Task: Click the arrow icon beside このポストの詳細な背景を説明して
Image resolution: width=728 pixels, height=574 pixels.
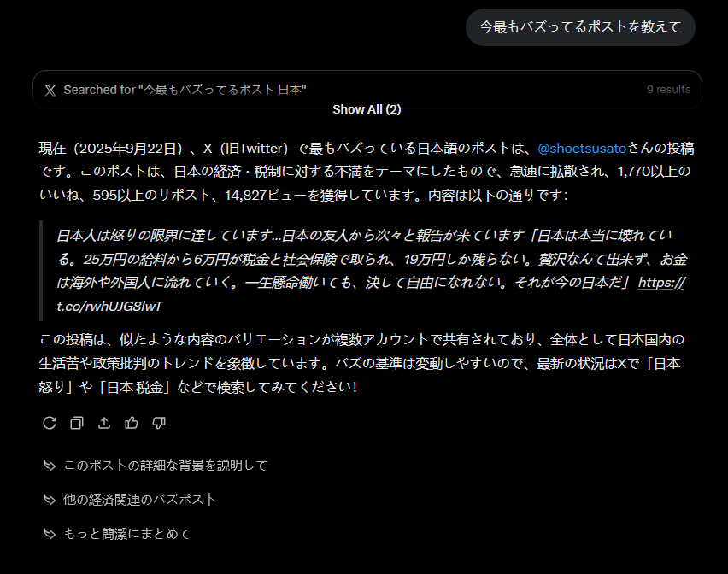Action: 50,466
